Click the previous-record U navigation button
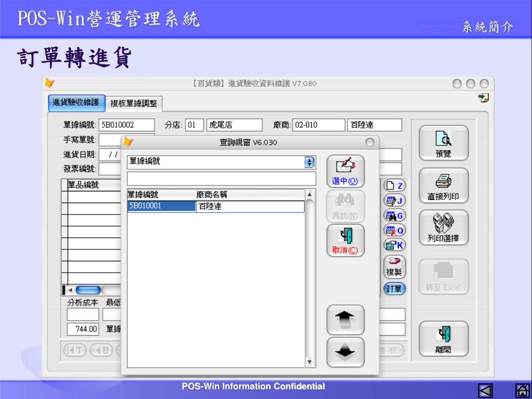This screenshot has height=399, width=532. coord(102,350)
